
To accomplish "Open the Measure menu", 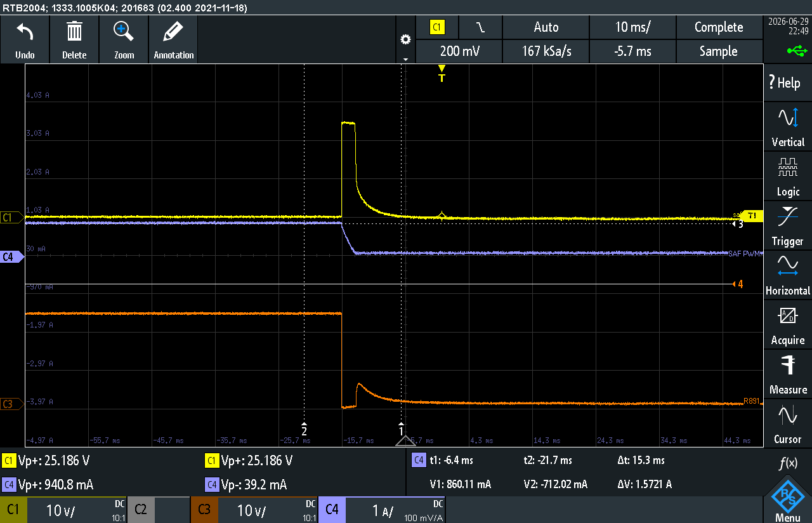I will click(788, 375).
